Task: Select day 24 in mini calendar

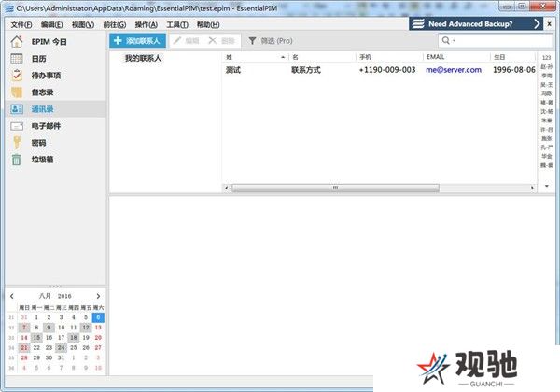Action: (61, 347)
